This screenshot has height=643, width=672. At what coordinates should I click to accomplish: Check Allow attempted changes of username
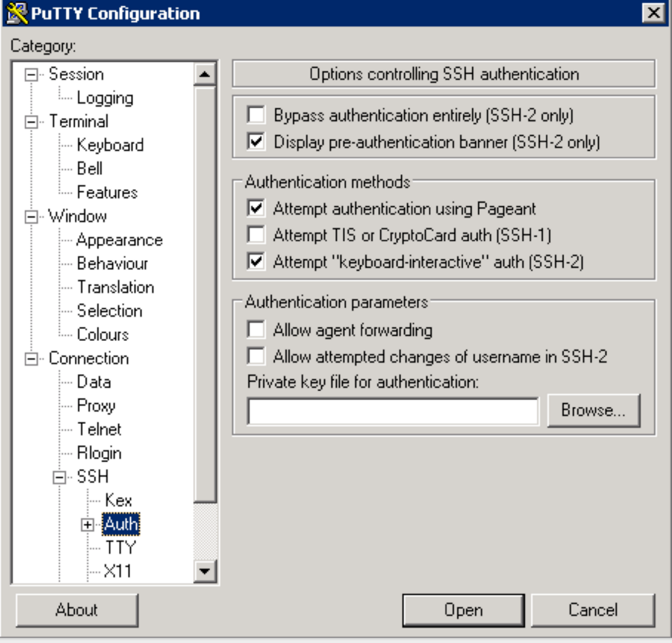[x=256, y=356]
